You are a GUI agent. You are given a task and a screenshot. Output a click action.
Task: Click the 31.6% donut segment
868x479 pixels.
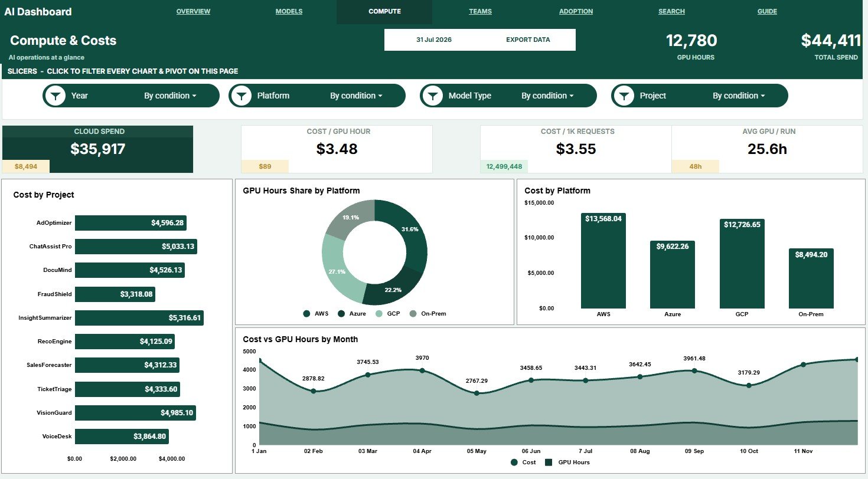[410, 230]
